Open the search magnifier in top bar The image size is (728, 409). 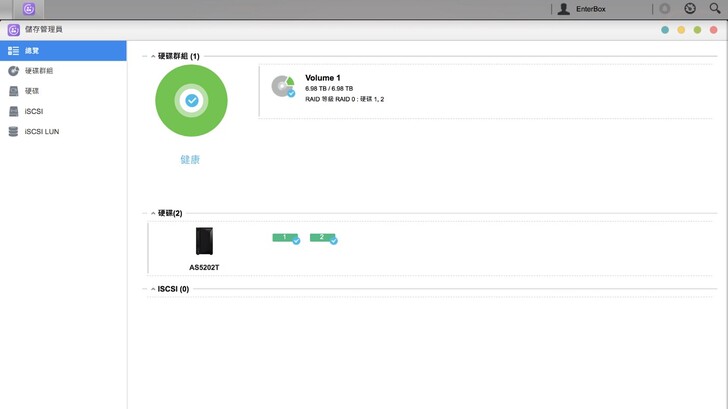[x=715, y=8]
